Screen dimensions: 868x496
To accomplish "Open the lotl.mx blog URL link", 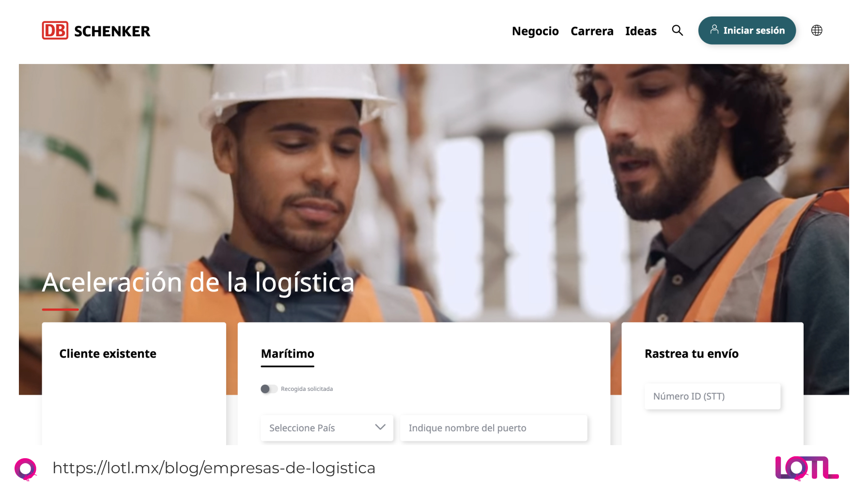I will tap(214, 468).
